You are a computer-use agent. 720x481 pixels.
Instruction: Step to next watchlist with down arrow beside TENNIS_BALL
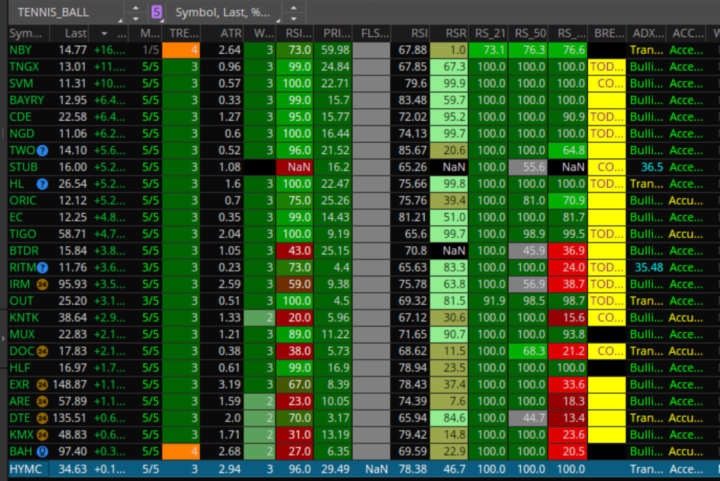135,18
